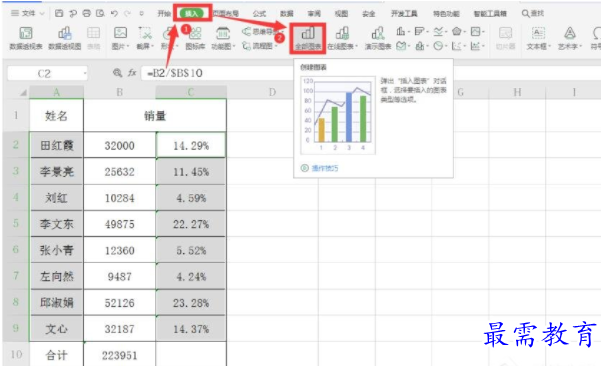Click the radar chart pentagon icon
The image size is (605, 366).
pyautogui.click(x=456, y=31)
